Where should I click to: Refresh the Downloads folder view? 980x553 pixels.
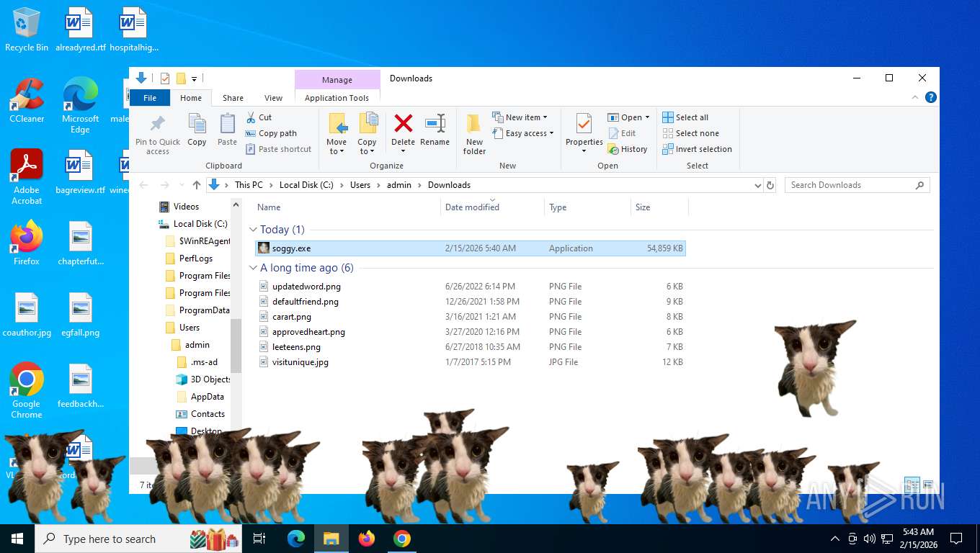770,185
